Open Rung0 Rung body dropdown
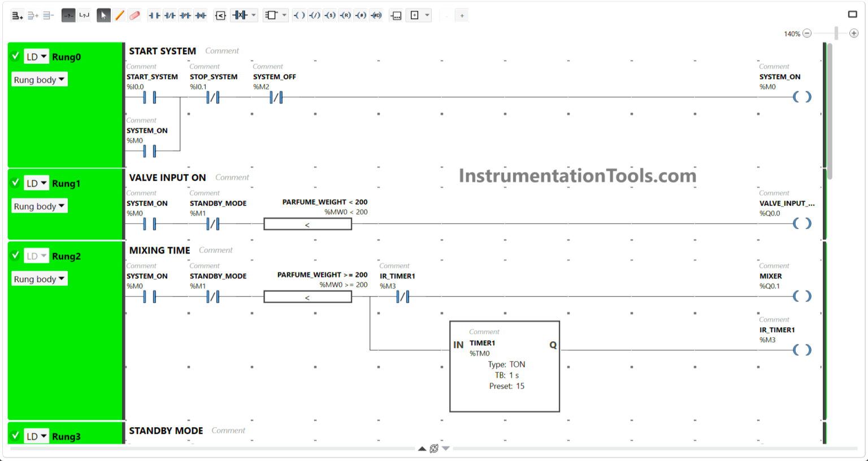The width and height of the screenshot is (868, 461). (40, 80)
